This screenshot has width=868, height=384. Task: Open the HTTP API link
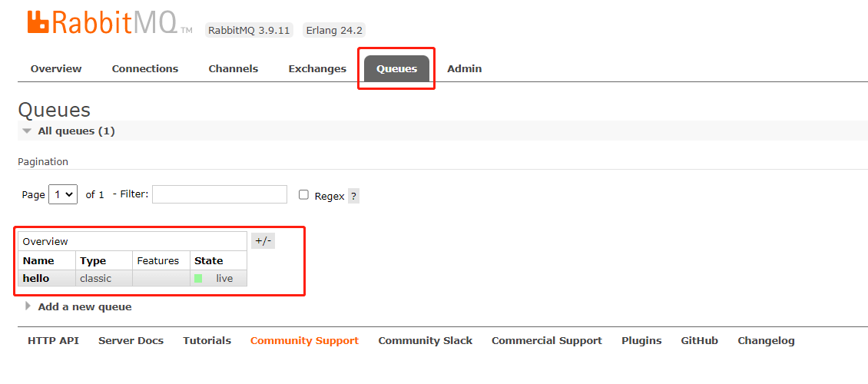click(53, 341)
